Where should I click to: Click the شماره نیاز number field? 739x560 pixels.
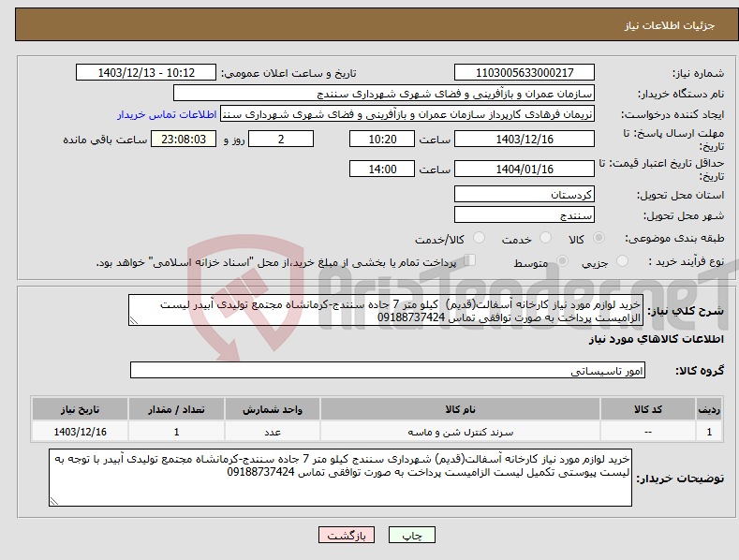point(525,73)
